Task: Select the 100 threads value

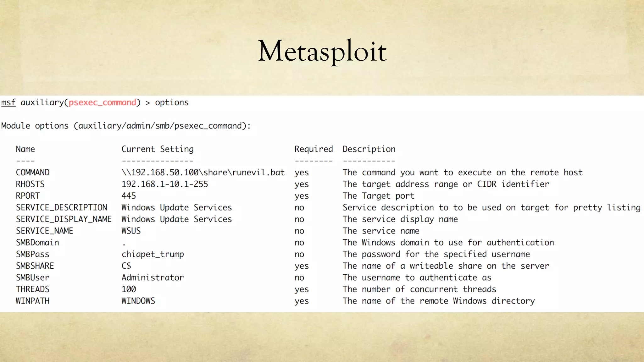Action: click(129, 289)
